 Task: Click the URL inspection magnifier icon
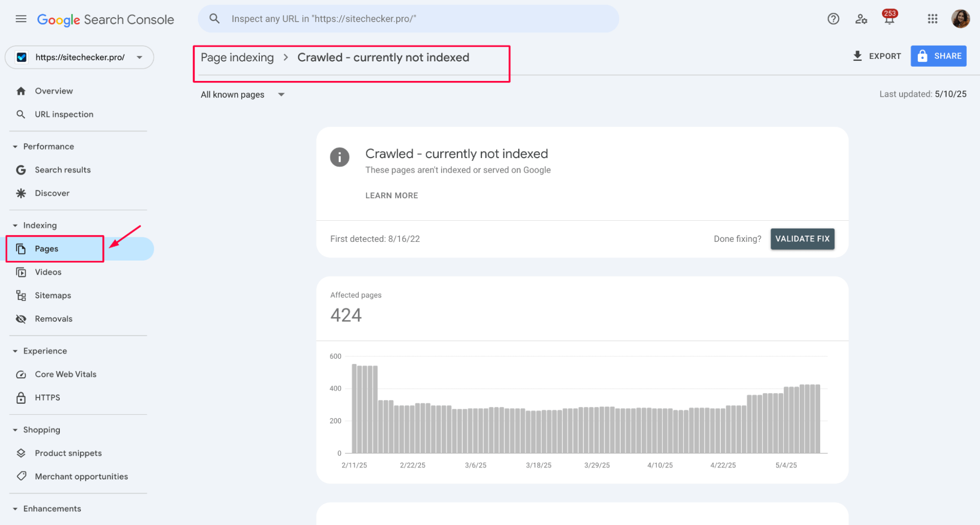click(x=21, y=114)
